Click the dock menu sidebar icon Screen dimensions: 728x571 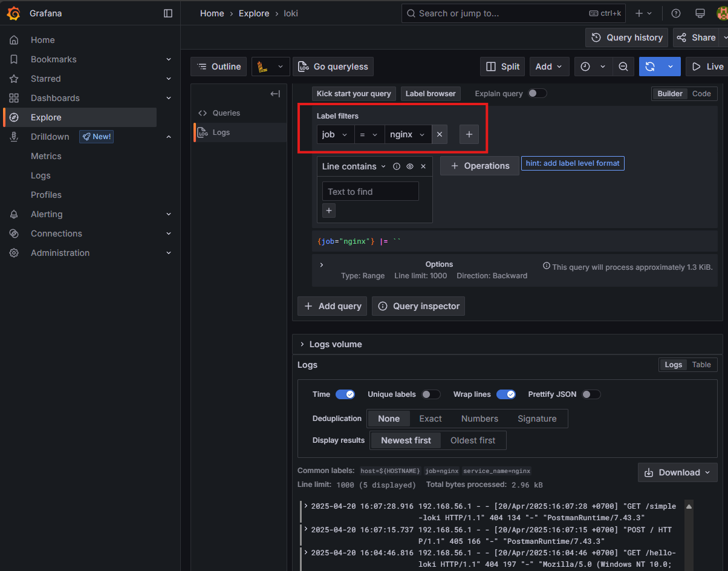pos(168,13)
